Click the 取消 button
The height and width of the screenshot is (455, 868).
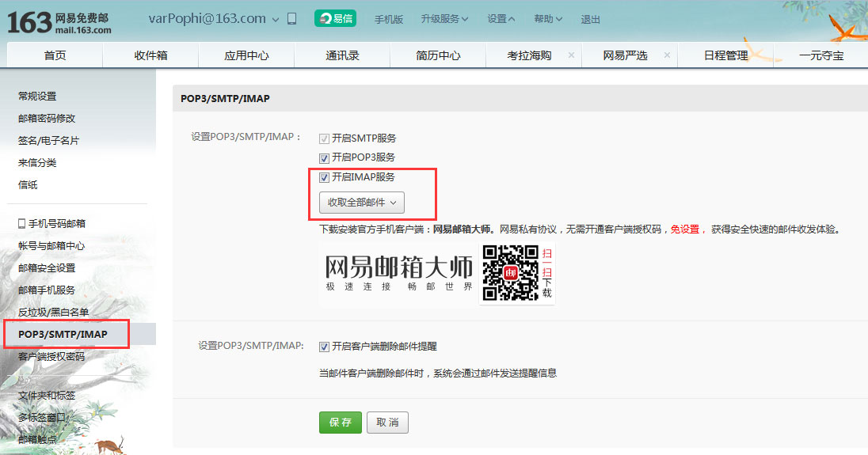pos(387,423)
